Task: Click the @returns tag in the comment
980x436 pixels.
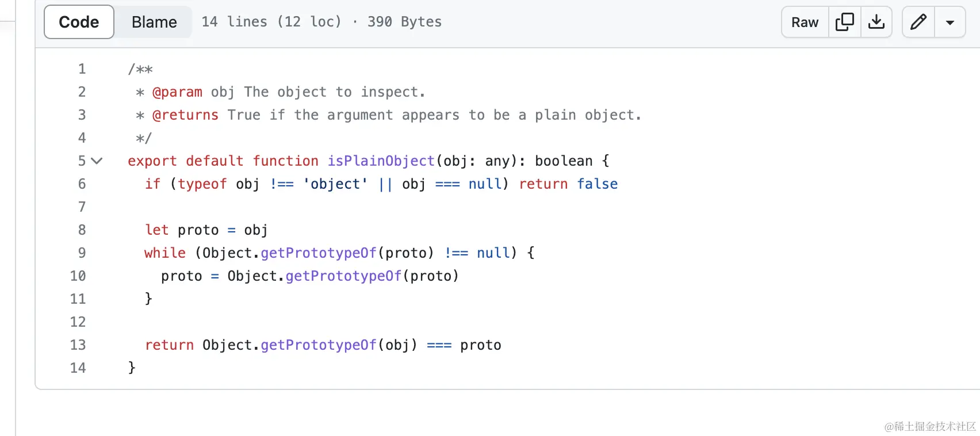Action: click(185, 115)
